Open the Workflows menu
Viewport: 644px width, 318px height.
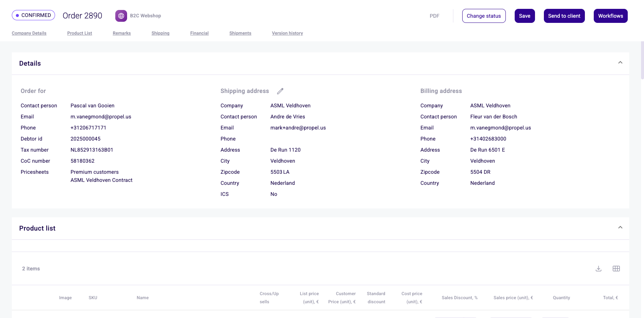(610, 16)
